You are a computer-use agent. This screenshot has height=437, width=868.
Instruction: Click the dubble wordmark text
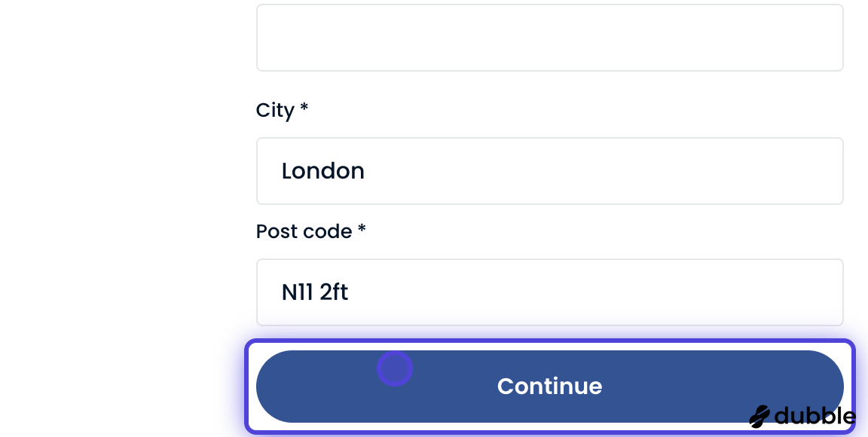click(x=815, y=415)
